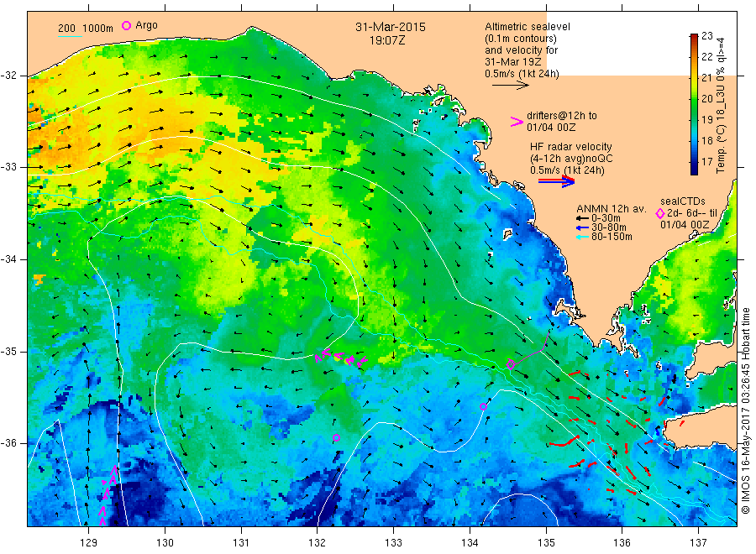Click '0.5m/s (1kt 24h)' under altimetric legend

[522, 74]
